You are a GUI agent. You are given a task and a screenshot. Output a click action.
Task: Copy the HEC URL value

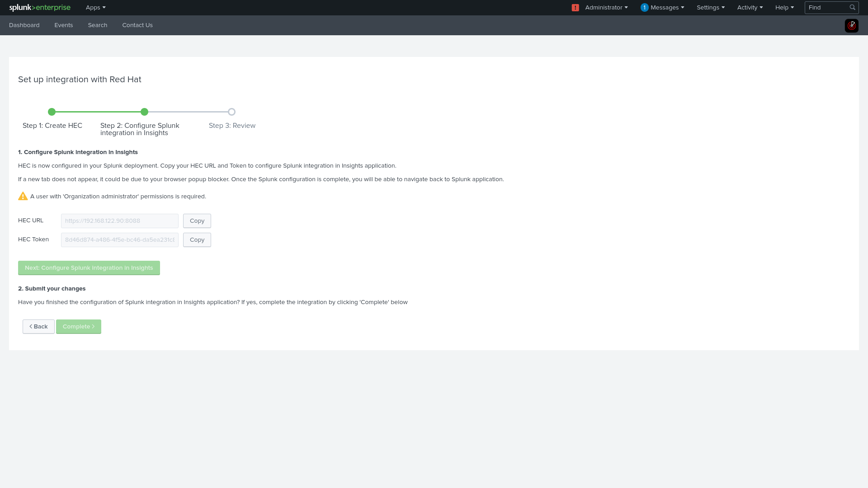pos(197,221)
